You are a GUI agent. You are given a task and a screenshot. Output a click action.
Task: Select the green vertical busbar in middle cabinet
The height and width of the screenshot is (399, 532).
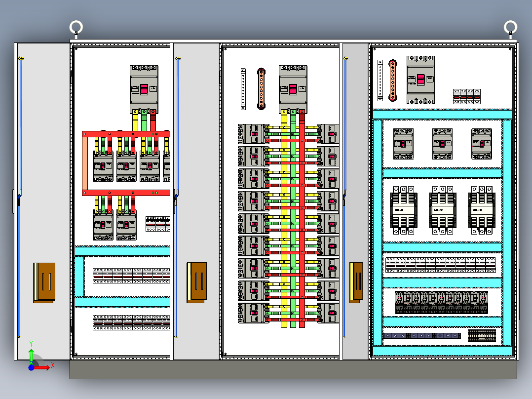(x=293, y=219)
